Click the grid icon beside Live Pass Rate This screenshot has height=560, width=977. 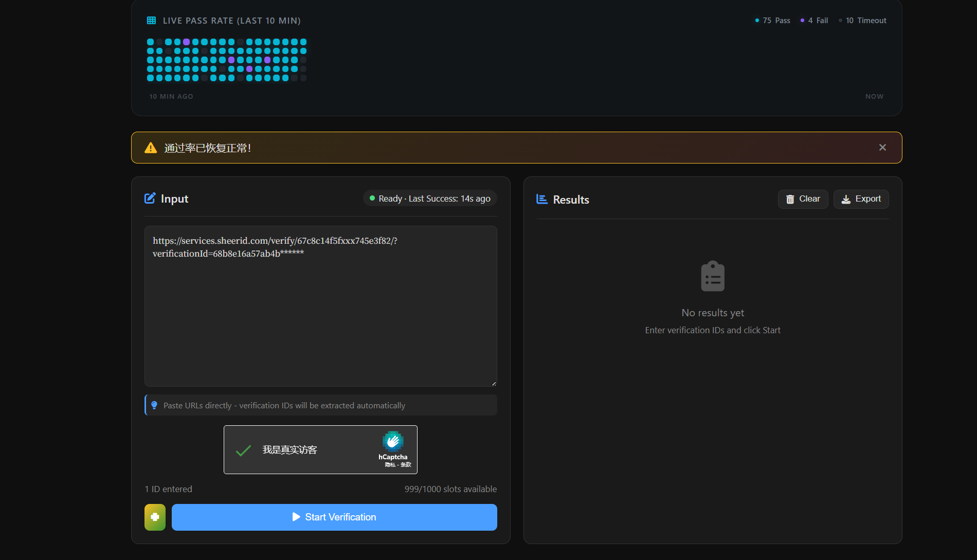(151, 21)
